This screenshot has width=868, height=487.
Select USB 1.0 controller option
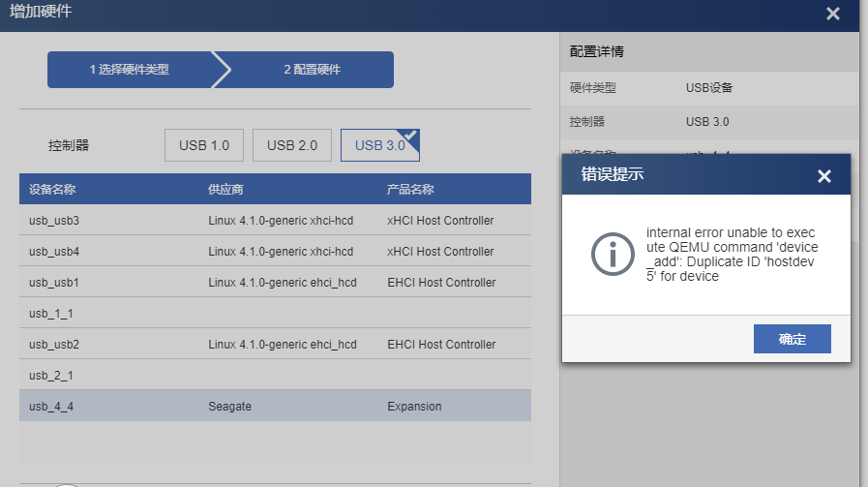point(204,145)
